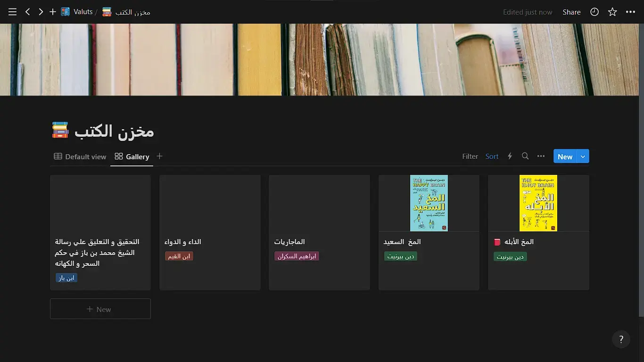Star this page as a favorite
The width and height of the screenshot is (644, 362).
[612, 12]
